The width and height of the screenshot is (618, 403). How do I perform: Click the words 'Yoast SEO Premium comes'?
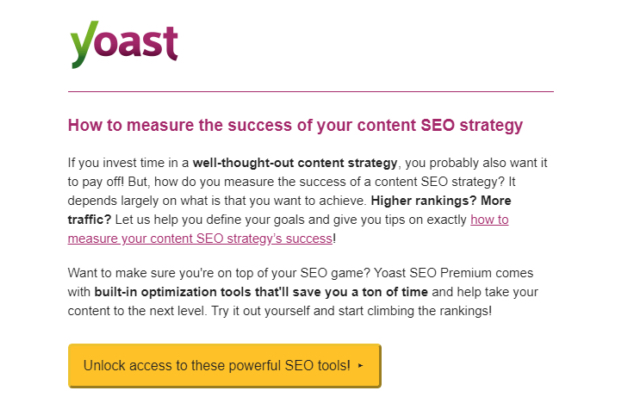pyautogui.click(x=453, y=273)
